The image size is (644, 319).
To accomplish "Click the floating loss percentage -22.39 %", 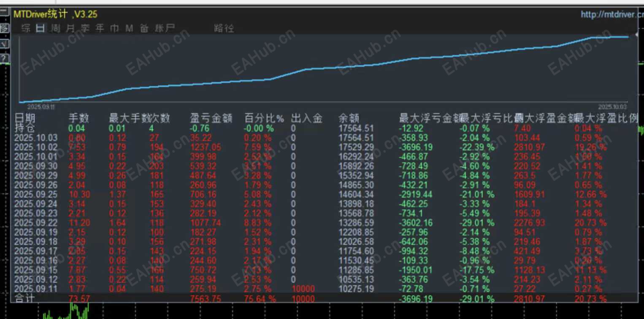I will (x=477, y=147).
